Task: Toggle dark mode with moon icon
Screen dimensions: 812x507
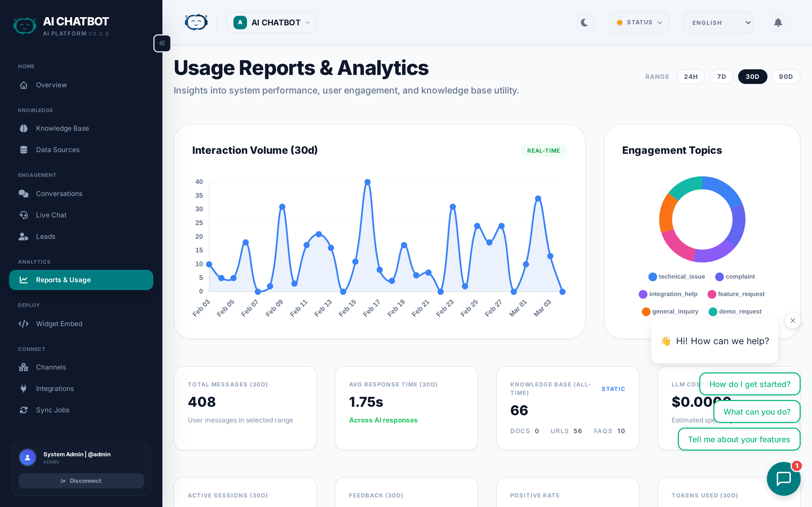Action: click(x=584, y=23)
